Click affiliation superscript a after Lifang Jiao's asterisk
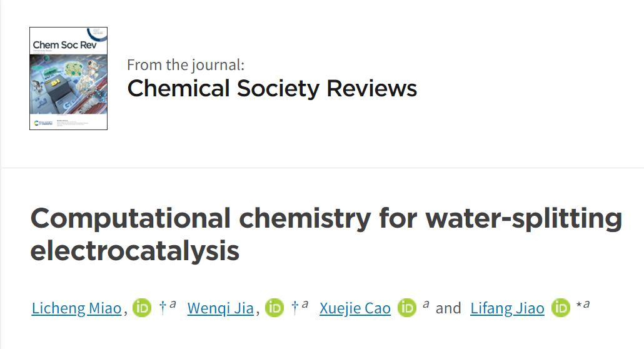644x349 pixels. pos(586,304)
